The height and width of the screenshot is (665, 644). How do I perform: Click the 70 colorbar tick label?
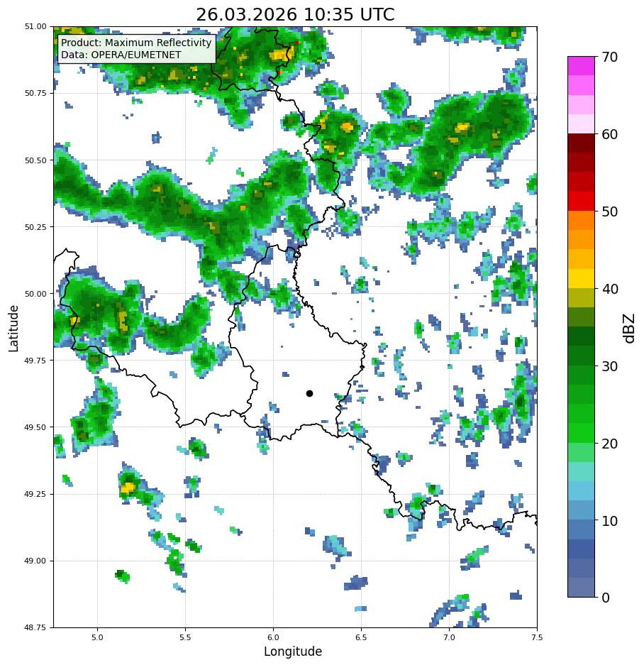610,57
